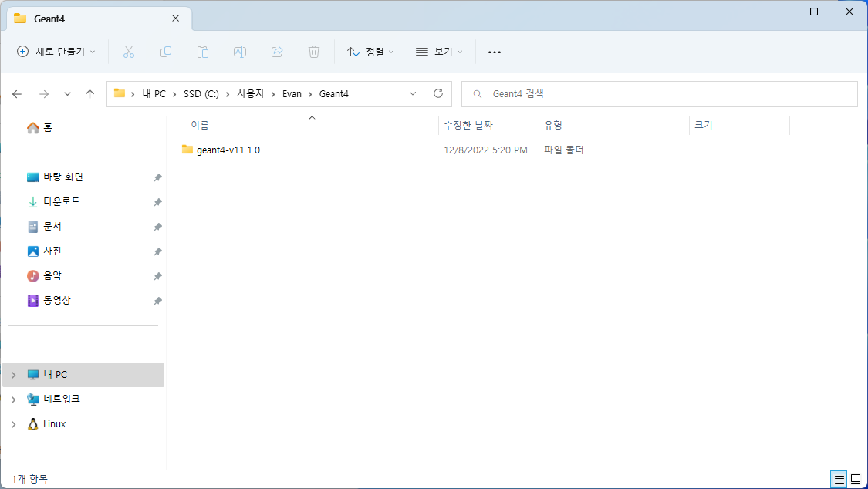This screenshot has width=868, height=489.
Task: Click the Share icon in toolbar
Action: pos(277,52)
